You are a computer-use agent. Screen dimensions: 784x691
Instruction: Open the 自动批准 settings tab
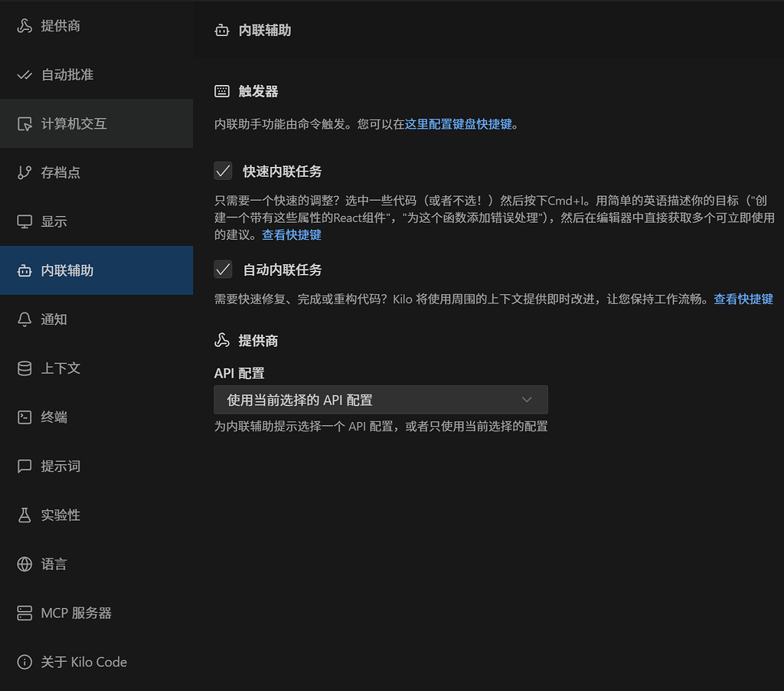tap(96, 74)
